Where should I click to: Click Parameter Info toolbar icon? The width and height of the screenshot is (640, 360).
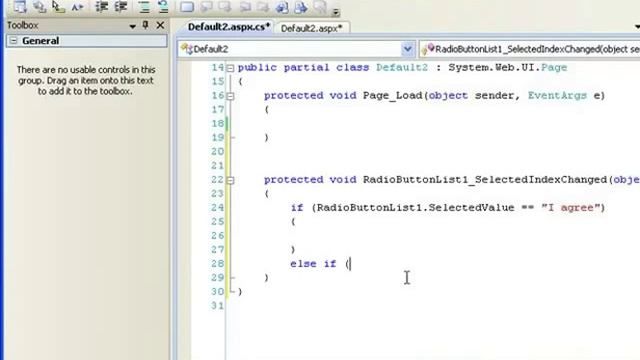(x=39, y=7)
